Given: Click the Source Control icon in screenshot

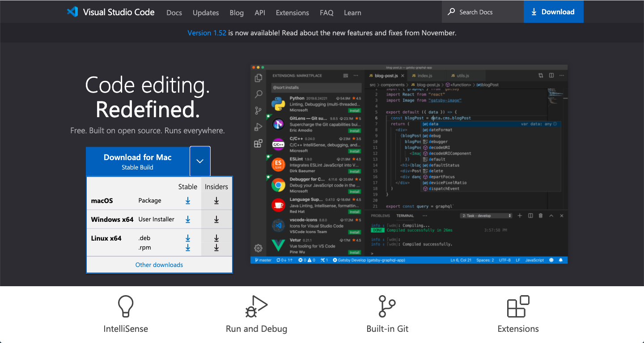Looking at the screenshot, I should tap(258, 110).
